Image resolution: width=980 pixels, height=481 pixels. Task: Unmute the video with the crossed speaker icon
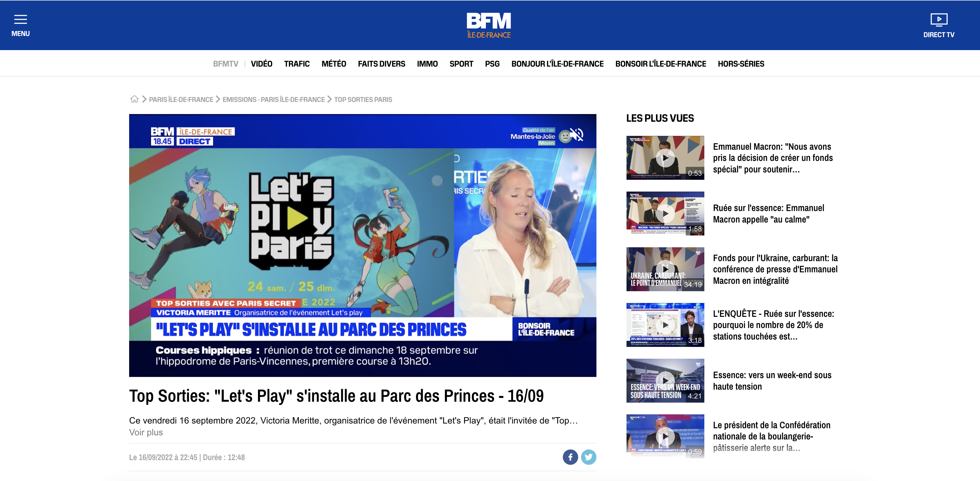[x=577, y=135]
